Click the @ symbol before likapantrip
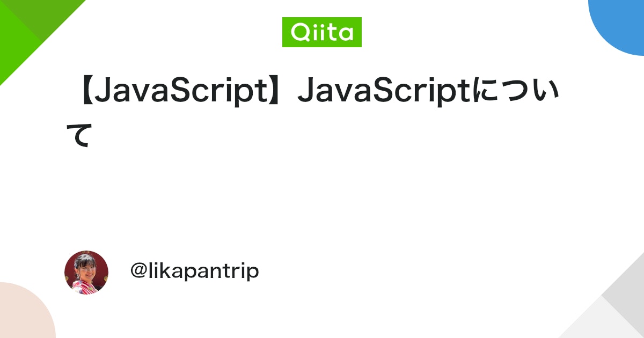 click(x=139, y=271)
